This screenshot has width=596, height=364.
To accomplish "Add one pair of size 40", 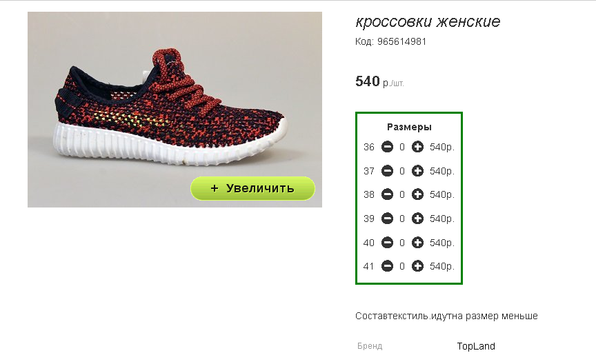I will click(417, 243).
